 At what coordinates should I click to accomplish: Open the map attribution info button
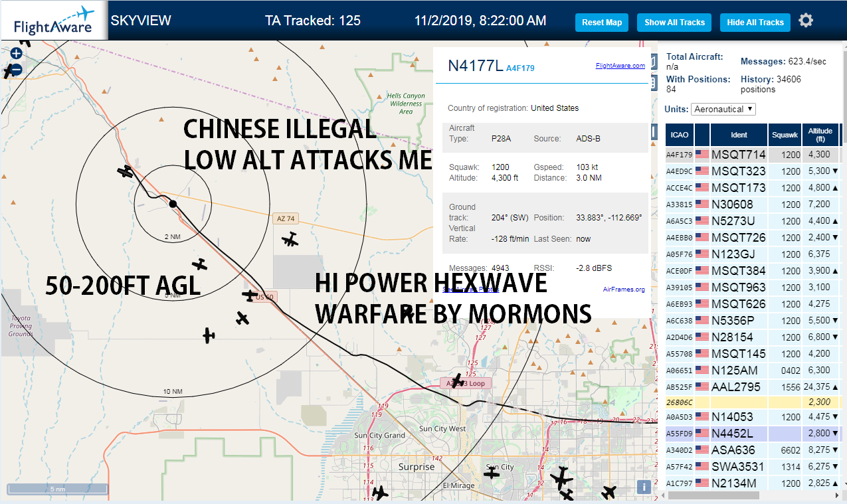tap(643, 487)
